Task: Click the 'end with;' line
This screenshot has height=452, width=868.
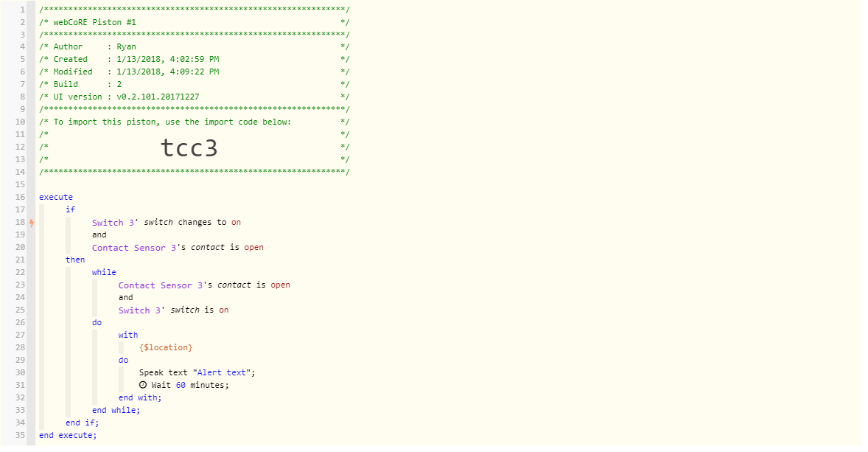Action: coord(140,397)
